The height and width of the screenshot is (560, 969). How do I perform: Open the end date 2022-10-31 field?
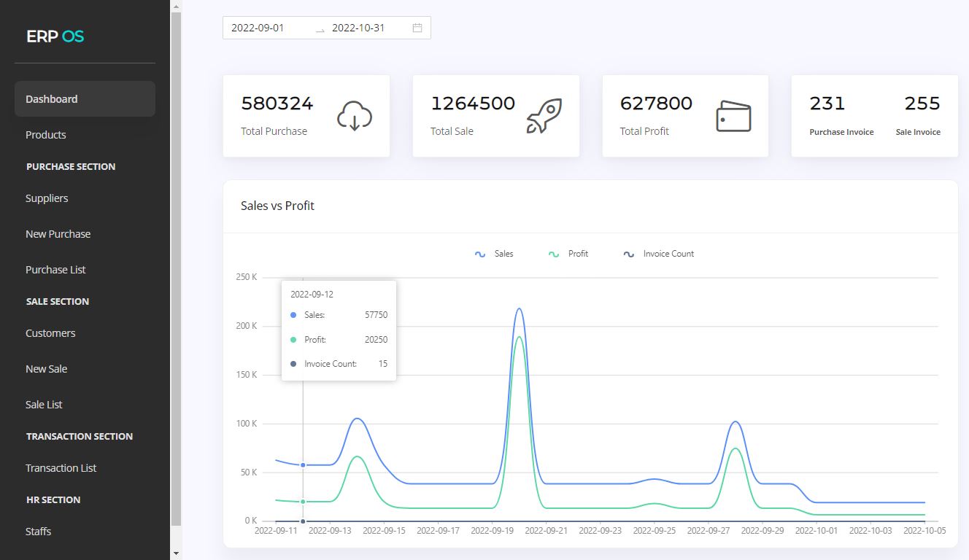(358, 28)
